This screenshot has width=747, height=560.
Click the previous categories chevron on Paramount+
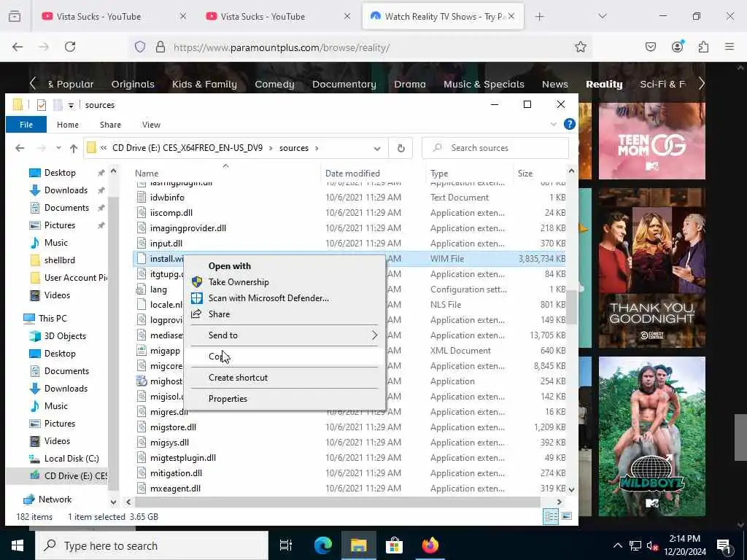click(32, 84)
